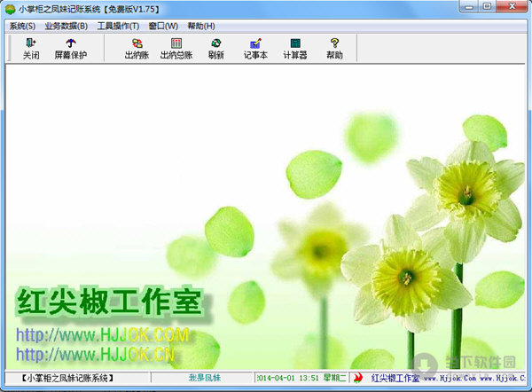Open the 工具操作(T) menu
532x392 pixels.
118,26
